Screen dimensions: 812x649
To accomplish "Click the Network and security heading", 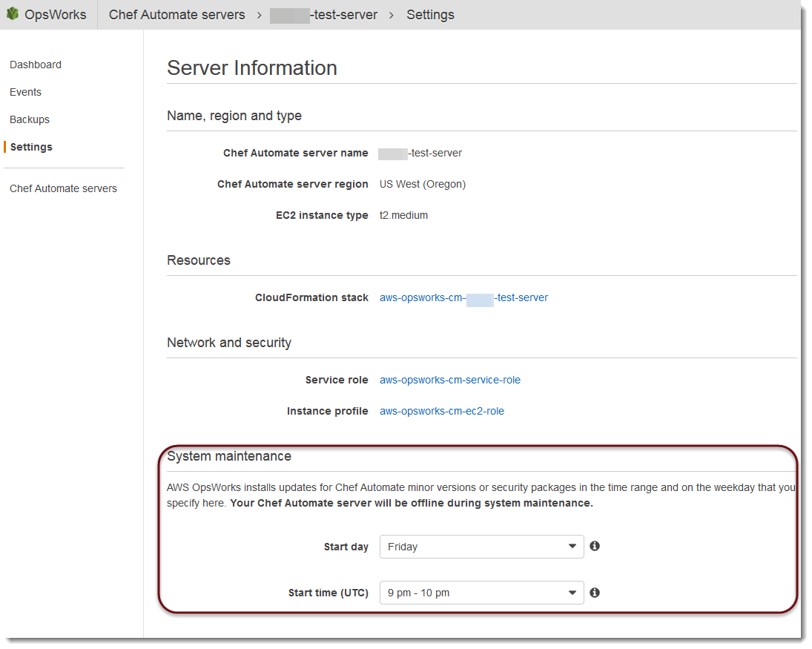I will (229, 343).
